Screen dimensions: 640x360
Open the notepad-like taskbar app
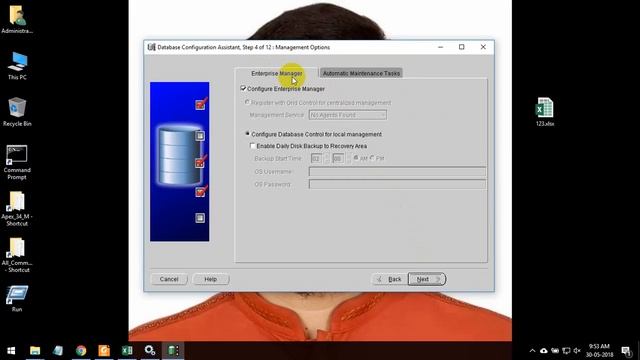pyautogui.click(x=58, y=351)
